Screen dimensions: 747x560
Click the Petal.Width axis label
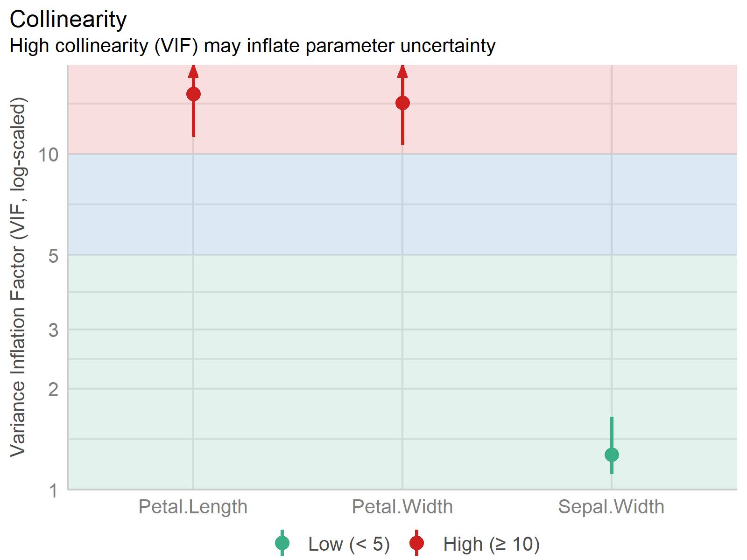(x=402, y=507)
